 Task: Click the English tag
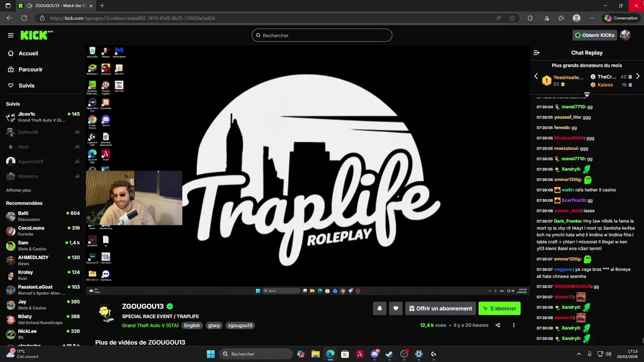point(192,325)
